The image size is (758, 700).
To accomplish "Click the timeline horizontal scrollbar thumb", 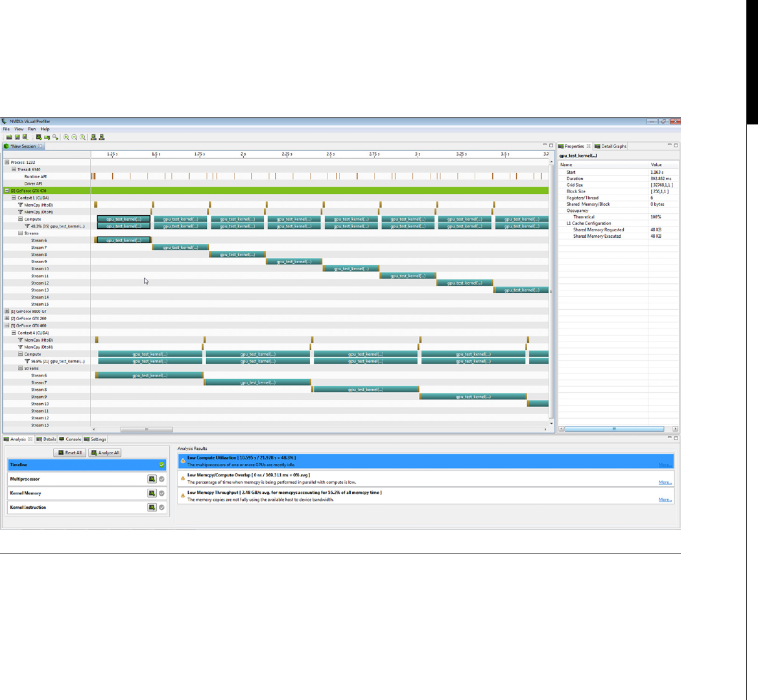I will point(147,429).
